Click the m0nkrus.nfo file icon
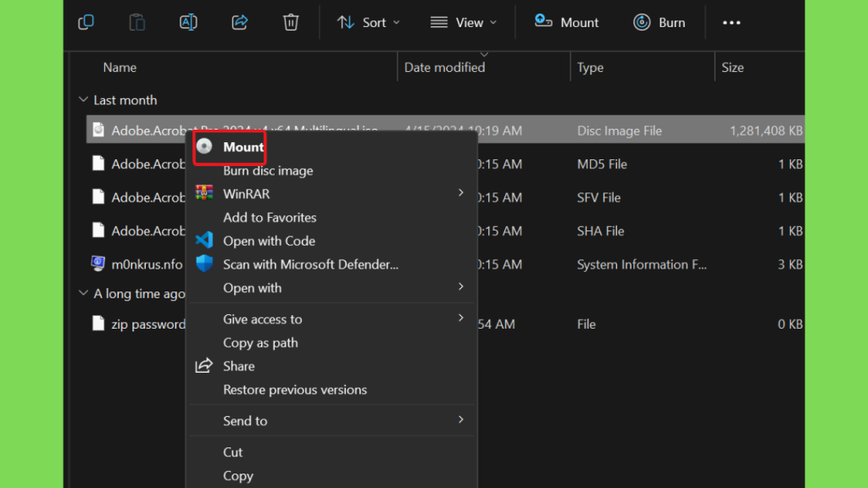This screenshot has height=488, width=868. [x=98, y=264]
